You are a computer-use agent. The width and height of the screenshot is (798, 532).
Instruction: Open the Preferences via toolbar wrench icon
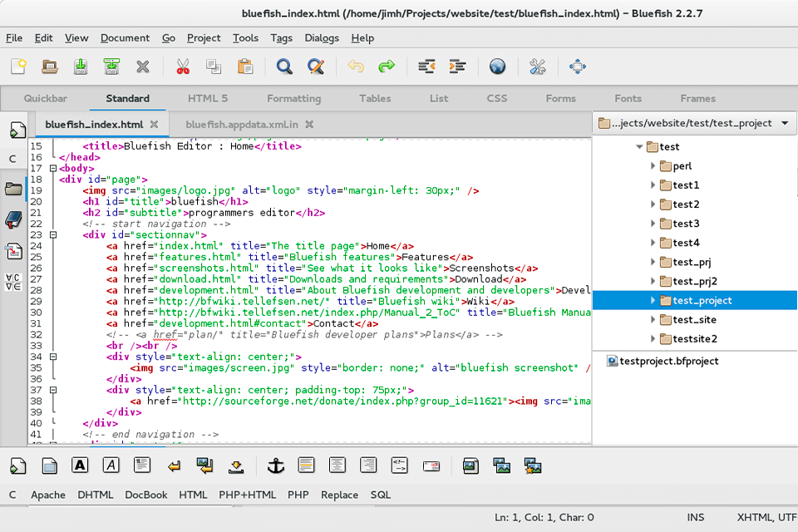tap(538, 66)
